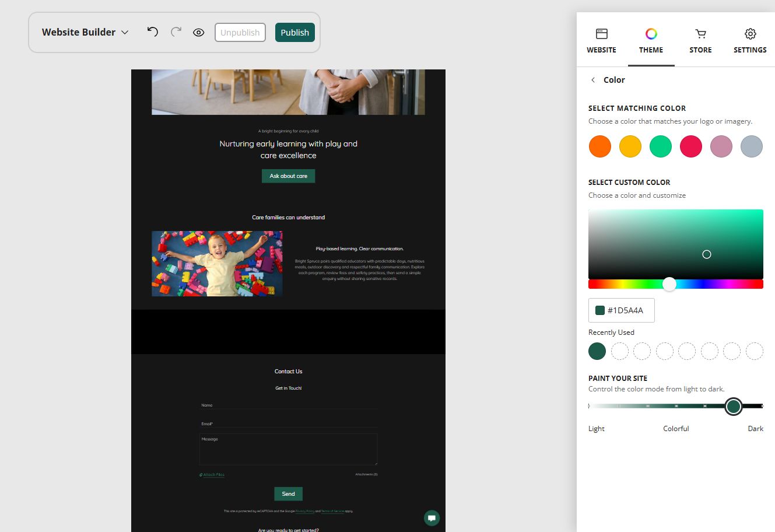Open the Website Builder dropdown menu

(85, 32)
